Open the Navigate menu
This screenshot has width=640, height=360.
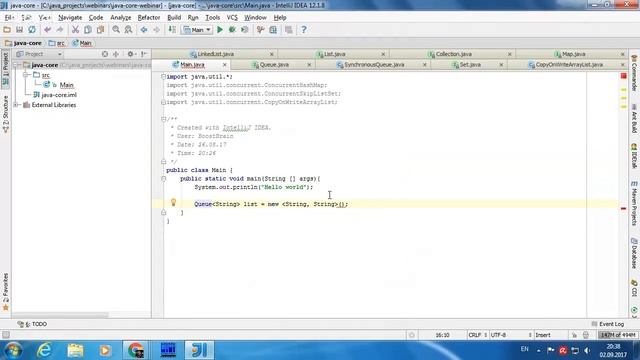[70, 18]
